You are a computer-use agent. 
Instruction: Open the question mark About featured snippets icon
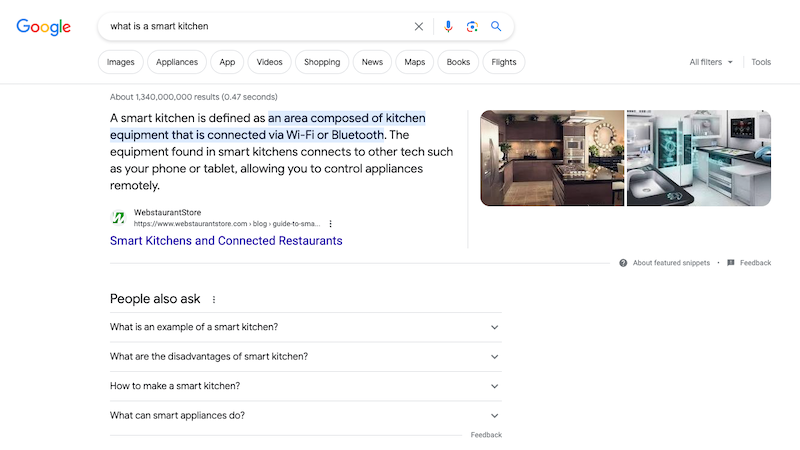(x=623, y=263)
